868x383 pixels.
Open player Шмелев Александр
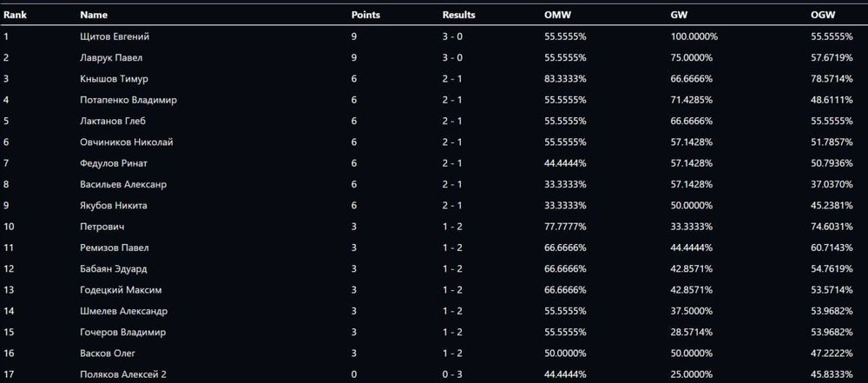(124, 311)
